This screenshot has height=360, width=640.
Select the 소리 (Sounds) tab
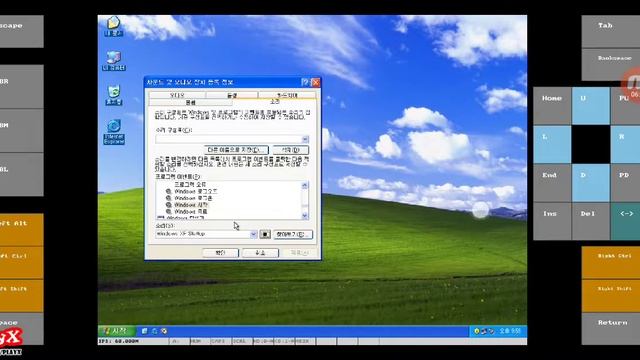coord(275,102)
